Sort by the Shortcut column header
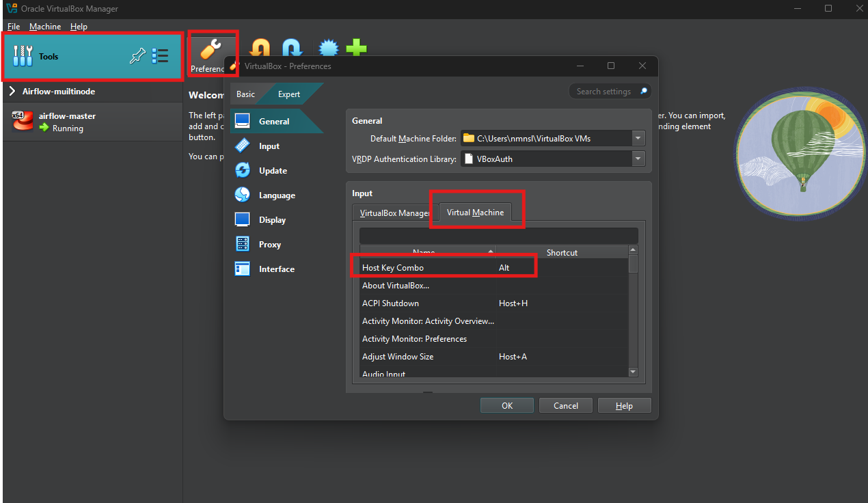This screenshot has height=503, width=868. (562, 252)
